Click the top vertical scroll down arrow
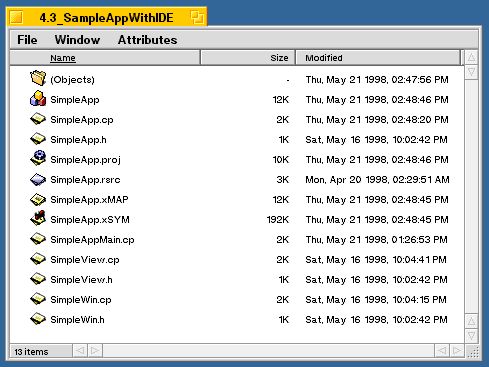Viewport: 489px width, 367px height. click(x=471, y=72)
